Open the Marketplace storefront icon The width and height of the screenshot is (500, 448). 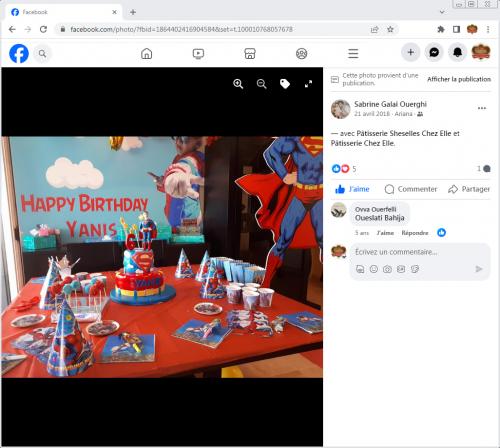pos(250,53)
